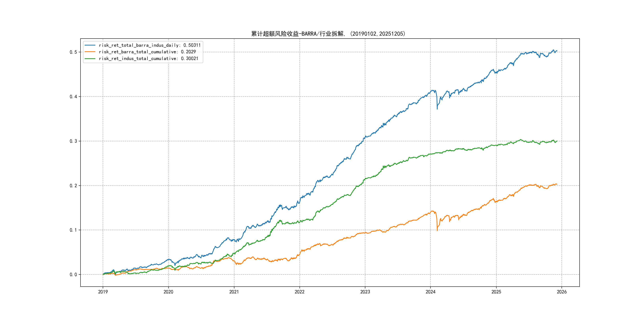The image size is (644, 322).
Task: Click the 2026 x-axis tick label
Action: click(562, 292)
